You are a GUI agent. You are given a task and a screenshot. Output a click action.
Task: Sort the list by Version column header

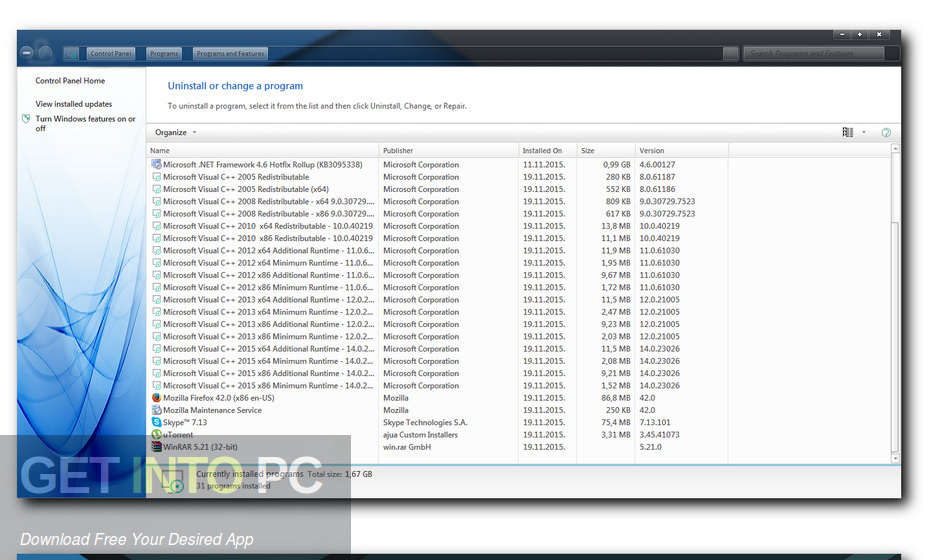click(681, 151)
